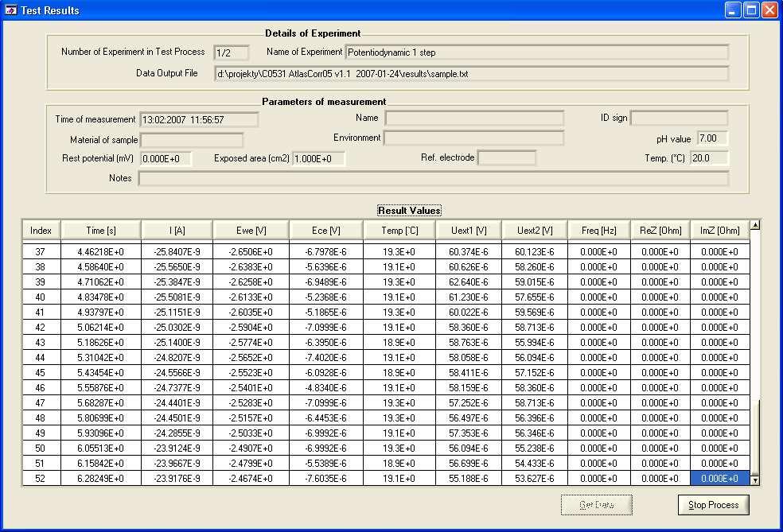Click the Rest potential (mV) field
Viewport: 783px width, 532px height.
click(166, 159)
